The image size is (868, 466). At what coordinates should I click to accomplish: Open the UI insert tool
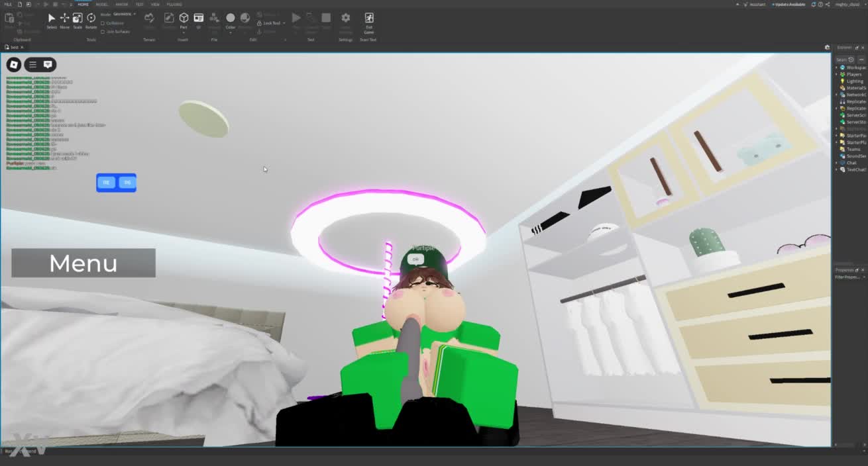[198, 19]
